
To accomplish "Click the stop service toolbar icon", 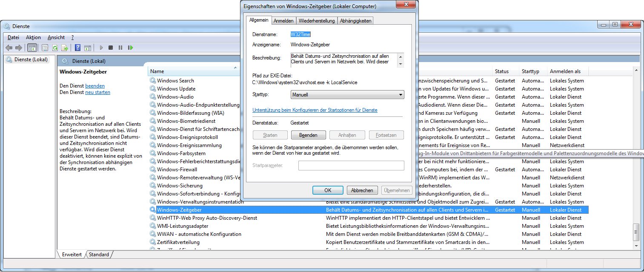I will point(111,48).
